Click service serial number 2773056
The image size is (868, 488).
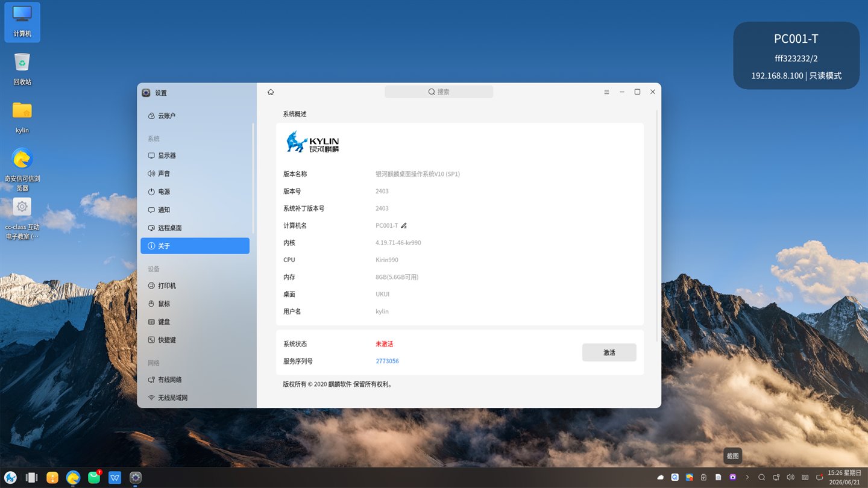pos(387,361)
